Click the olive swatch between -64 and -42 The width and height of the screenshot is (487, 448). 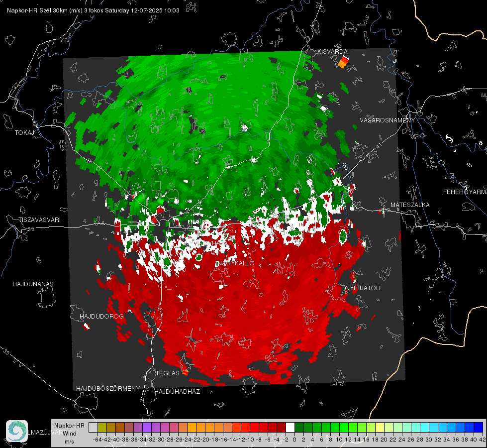[102, 428]
